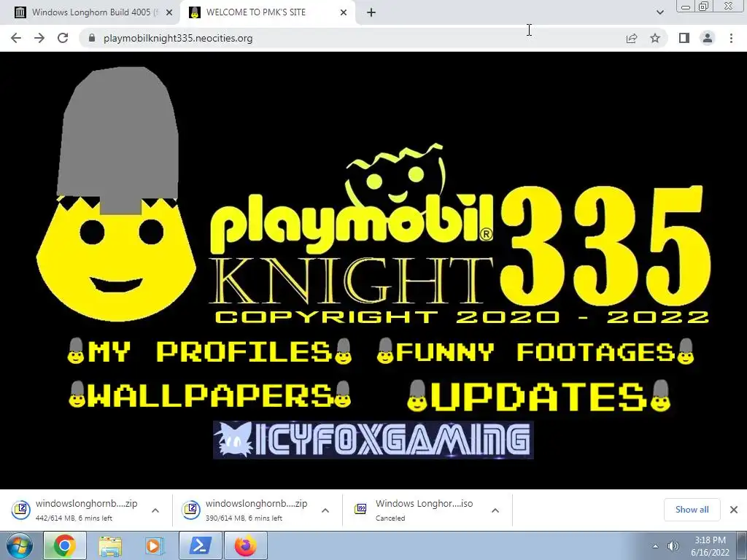The height and width of the screenshot is (560, 747).
Task: Expand options for the 390/614 MB zip download
Action: (325, 510)
